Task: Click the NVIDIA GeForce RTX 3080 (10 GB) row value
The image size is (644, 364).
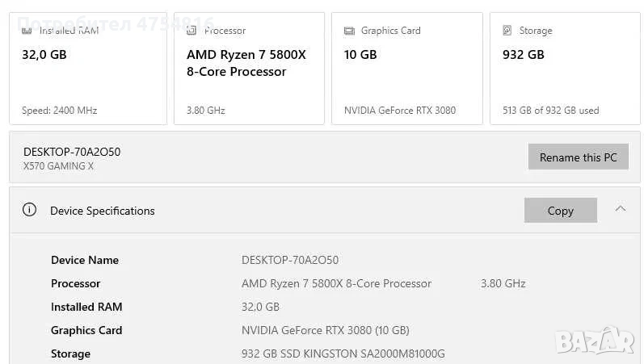Action: point(325,330)
